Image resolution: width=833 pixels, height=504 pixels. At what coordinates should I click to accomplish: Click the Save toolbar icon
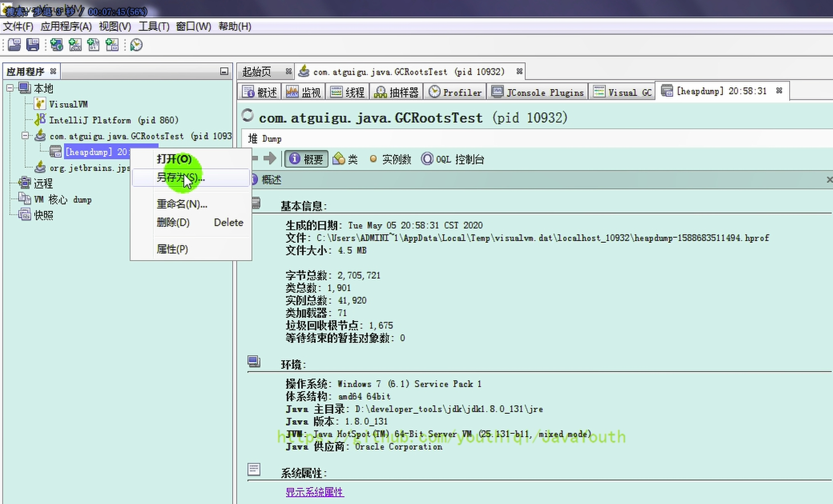(33, 44)
